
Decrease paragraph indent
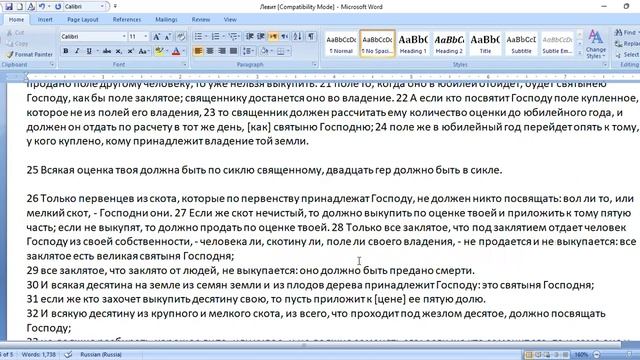(x=249, y=37)
